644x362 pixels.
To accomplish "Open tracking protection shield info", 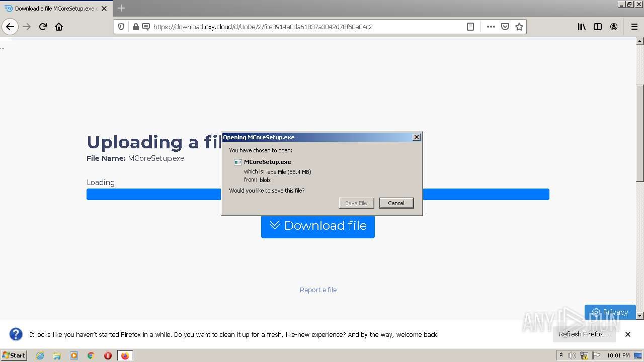I will click(x=121, y=27).
